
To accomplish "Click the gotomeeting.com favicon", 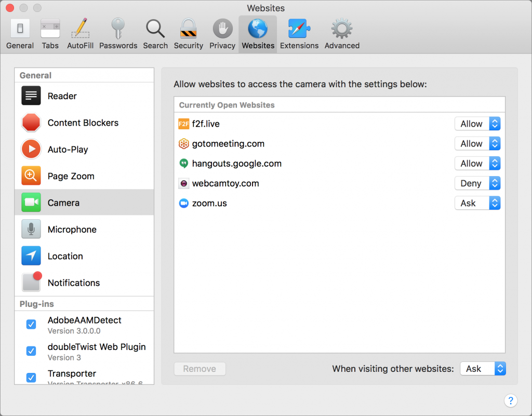I will 183,144.
